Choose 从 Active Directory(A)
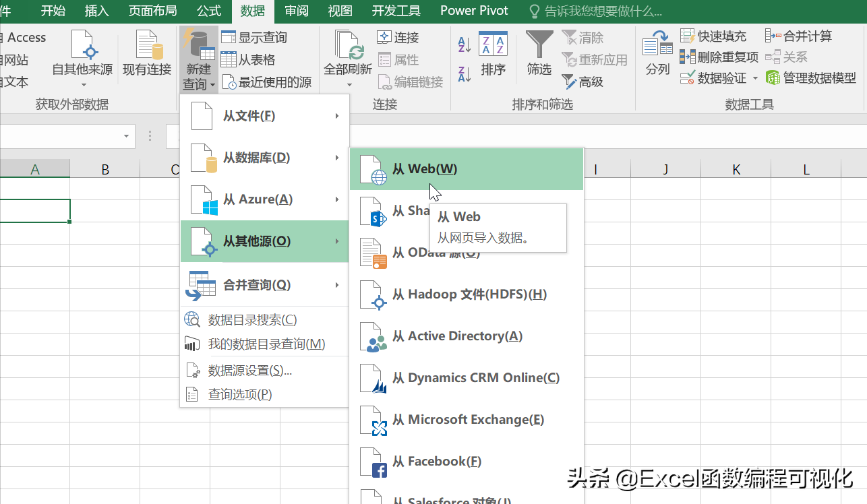 pyautogui.click(x=467, y=336)
